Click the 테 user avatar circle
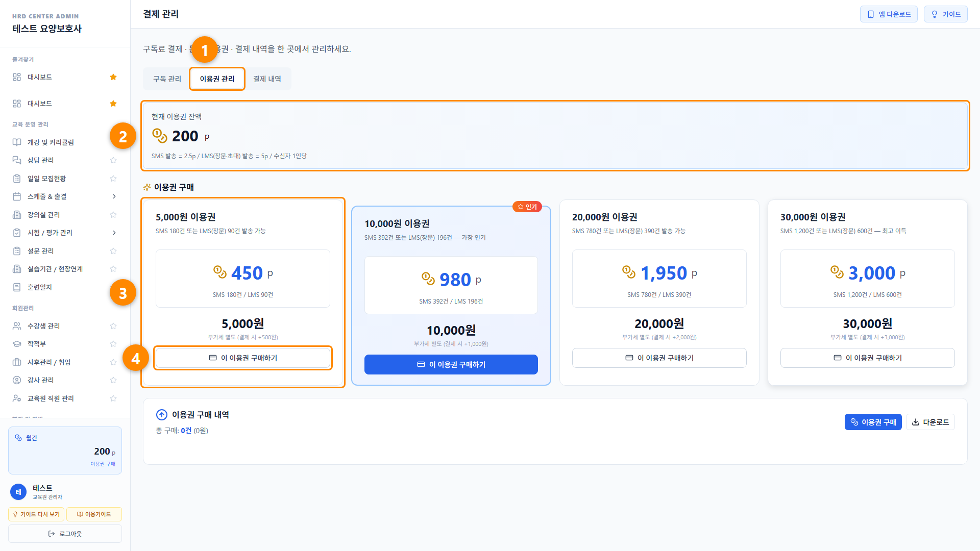Screen dimensions: 980x551 point(18,492)
